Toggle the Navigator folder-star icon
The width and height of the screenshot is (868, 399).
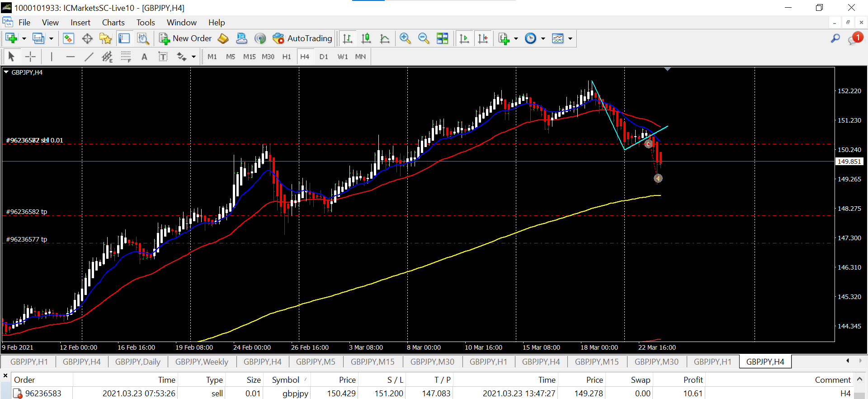106,38
